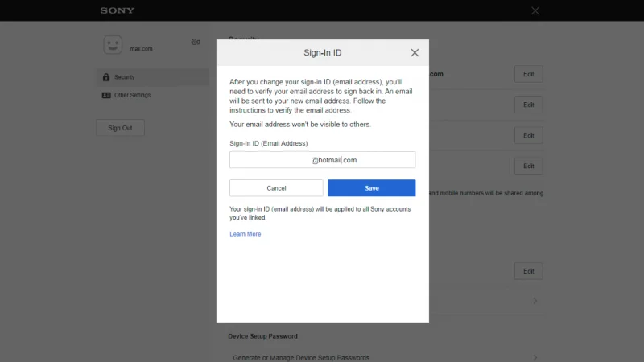
Task: Click the Sony logo in header
Action: pos(117,10)
